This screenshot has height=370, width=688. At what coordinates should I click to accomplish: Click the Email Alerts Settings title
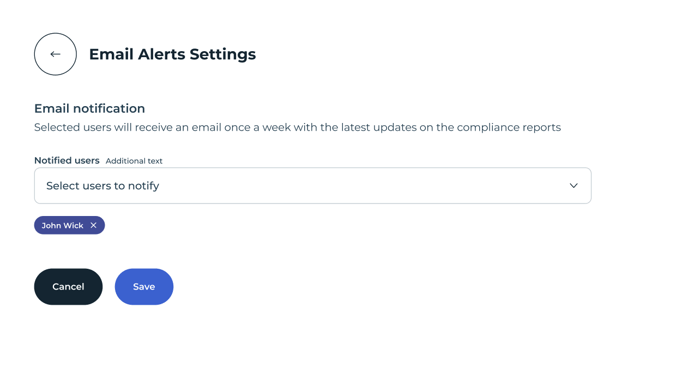tap(172, 54)
